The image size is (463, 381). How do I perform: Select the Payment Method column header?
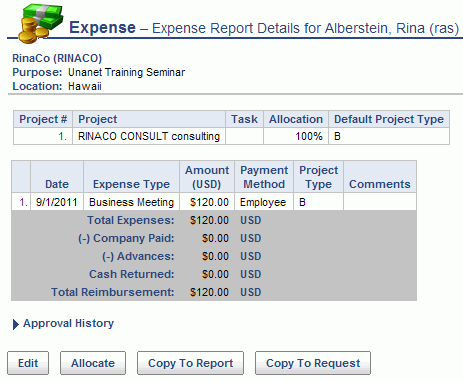click(x=264, y=177)
